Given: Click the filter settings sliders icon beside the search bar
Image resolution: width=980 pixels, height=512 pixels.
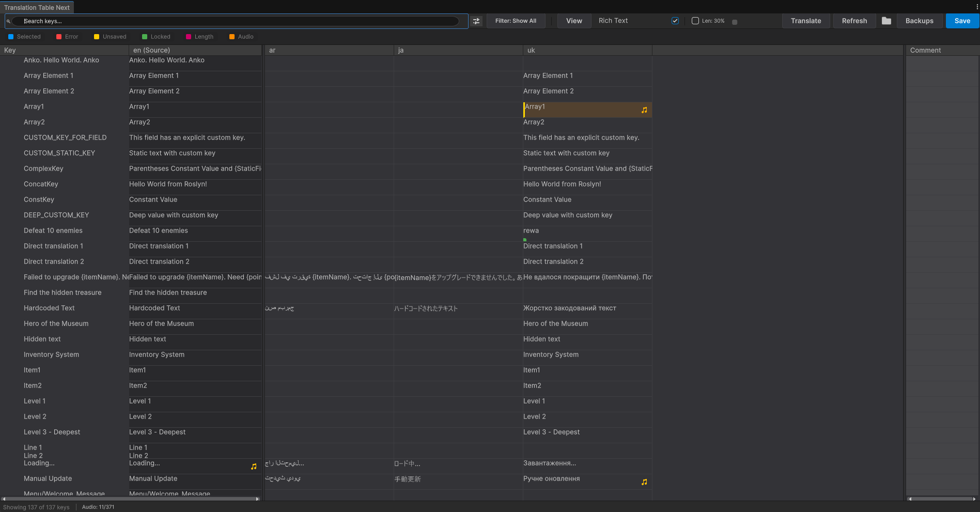Looking at the screenshot, I should pos(476,21).
